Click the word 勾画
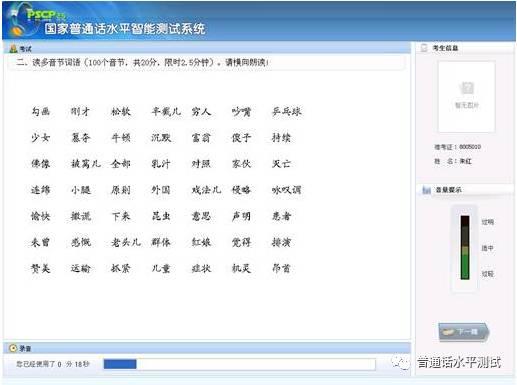 point(41,111)
